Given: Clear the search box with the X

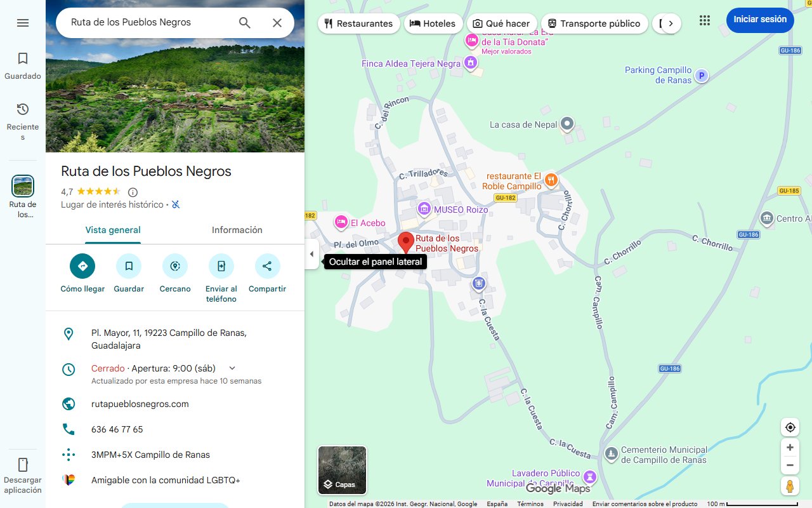Looking at the screenshot, I should [x=277, y=22].
